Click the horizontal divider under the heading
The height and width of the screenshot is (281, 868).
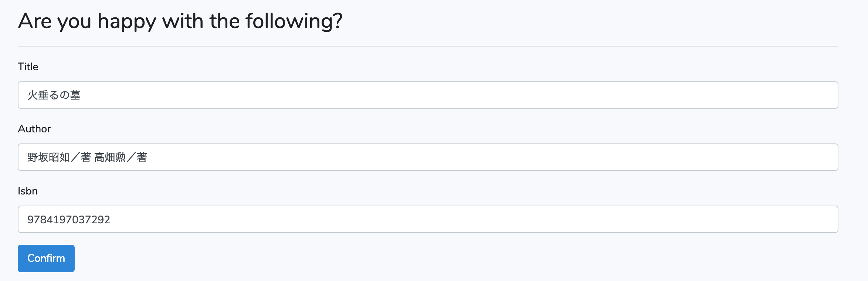428,46
